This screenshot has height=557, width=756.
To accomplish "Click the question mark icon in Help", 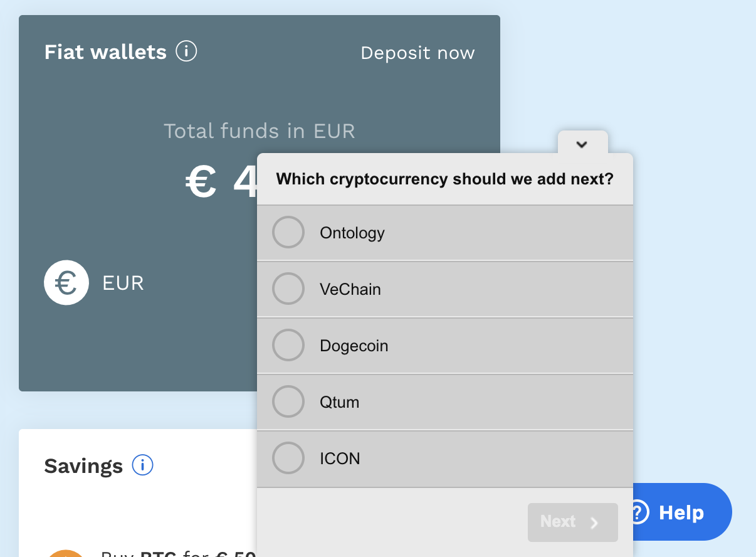I will coord(638,512).
